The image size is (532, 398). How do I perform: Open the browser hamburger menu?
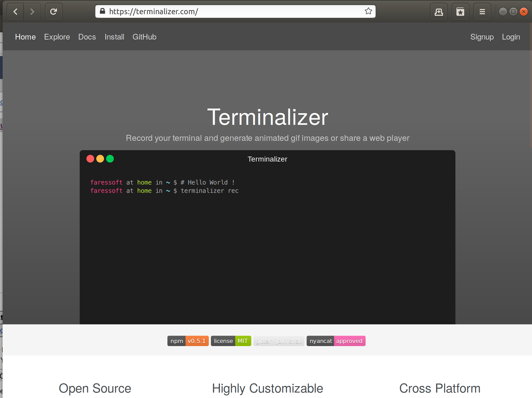click(482, 12)
